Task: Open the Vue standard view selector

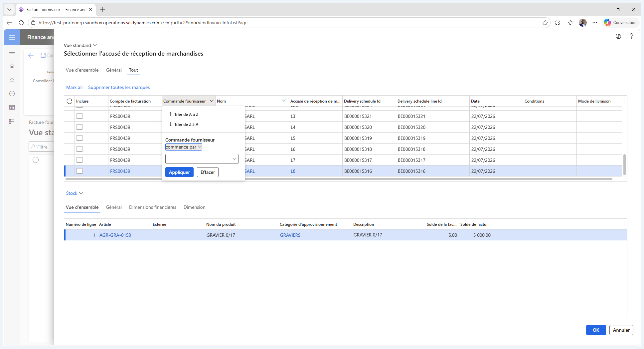Action: click(x=80, y=45)
